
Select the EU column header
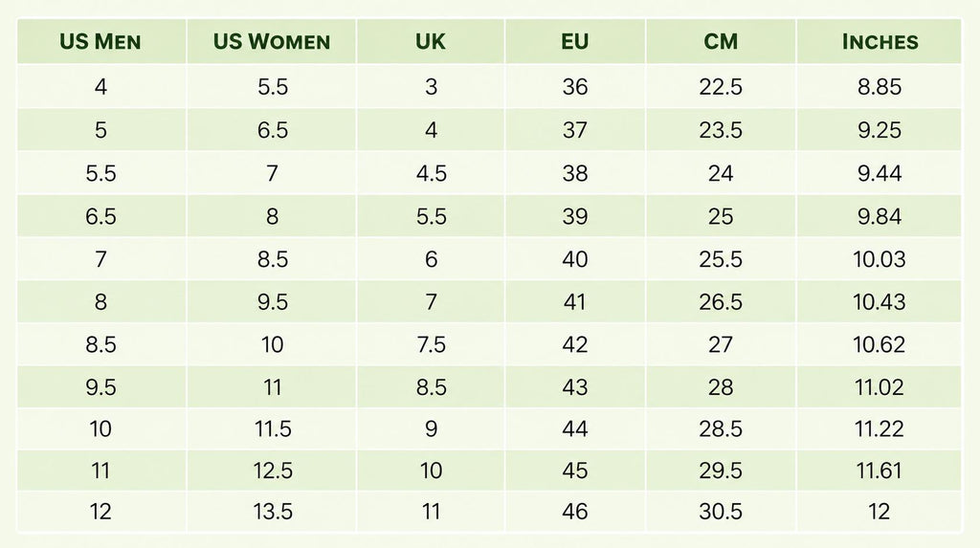[575, 41]
